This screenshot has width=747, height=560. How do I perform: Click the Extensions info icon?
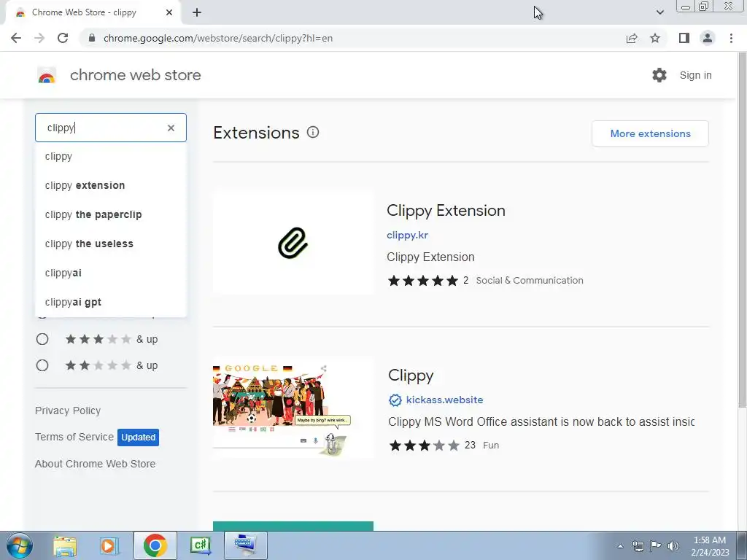(x=313, y=133)
